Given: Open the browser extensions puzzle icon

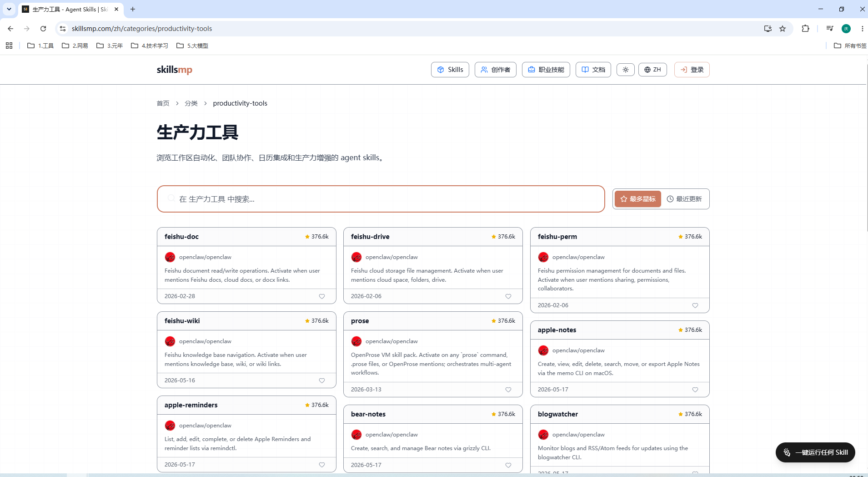Looking at the screenshot, I should (x=805, y=29).
